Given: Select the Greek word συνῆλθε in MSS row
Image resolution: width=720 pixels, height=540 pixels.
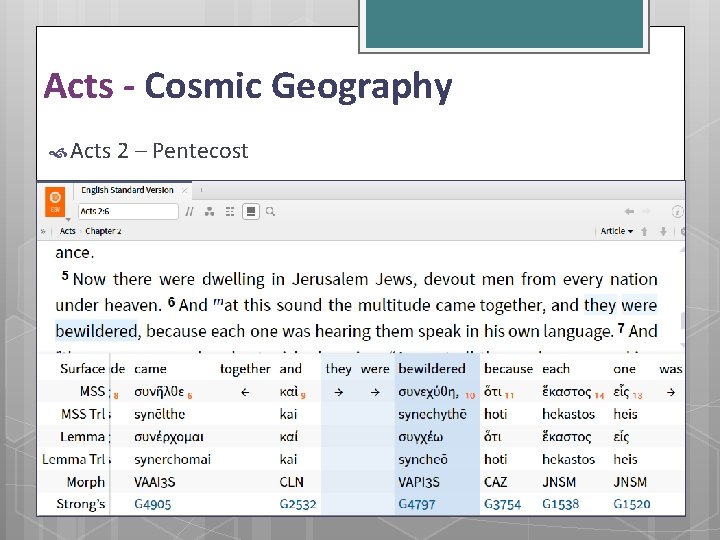Looking at the screenshot, I should pyautogui.click(x=159, y=392).
